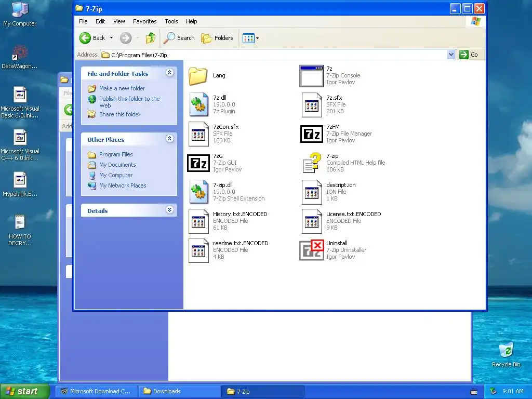Screen dimensions: 532x399
Task: Select the descript.ion file icon
Action: 312,192
